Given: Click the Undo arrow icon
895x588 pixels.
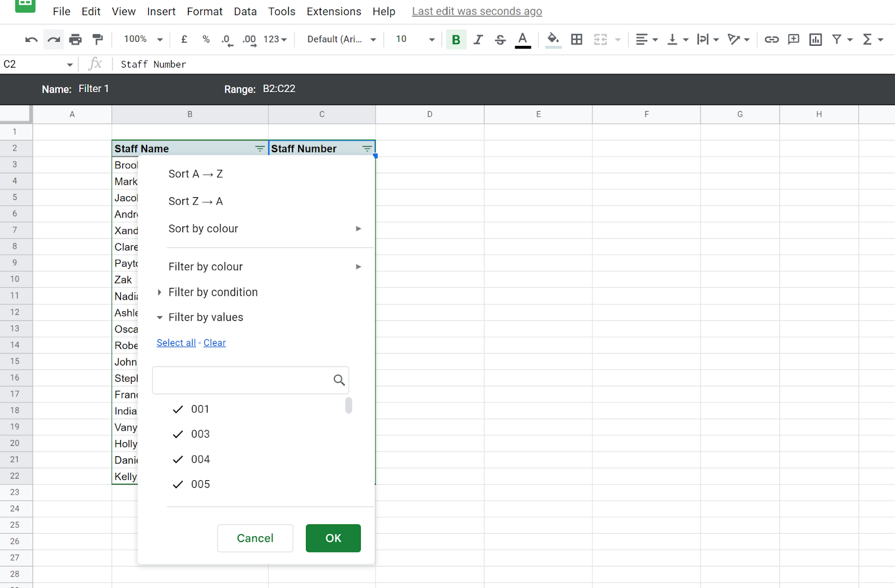Looking at the screenshot, I should point(31,39).
